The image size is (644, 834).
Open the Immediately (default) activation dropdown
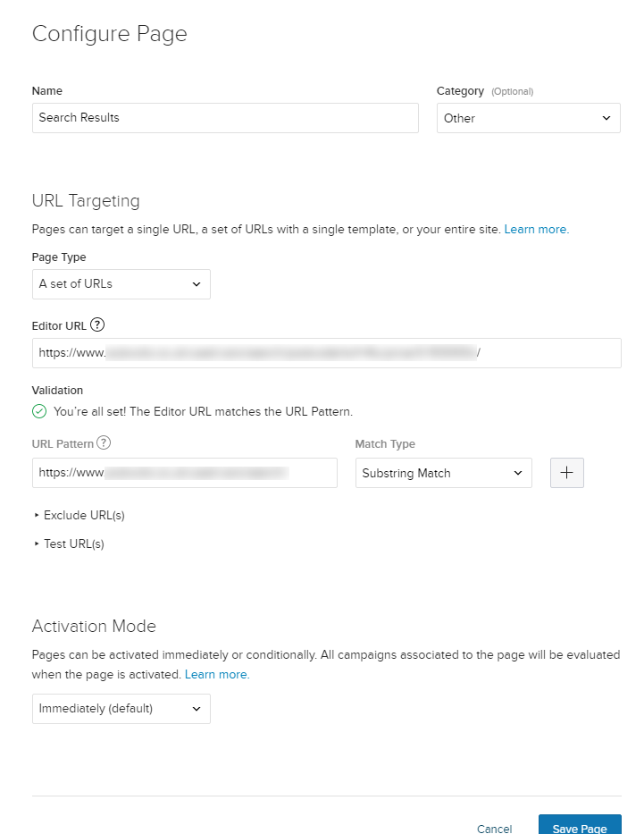point(121,709)
